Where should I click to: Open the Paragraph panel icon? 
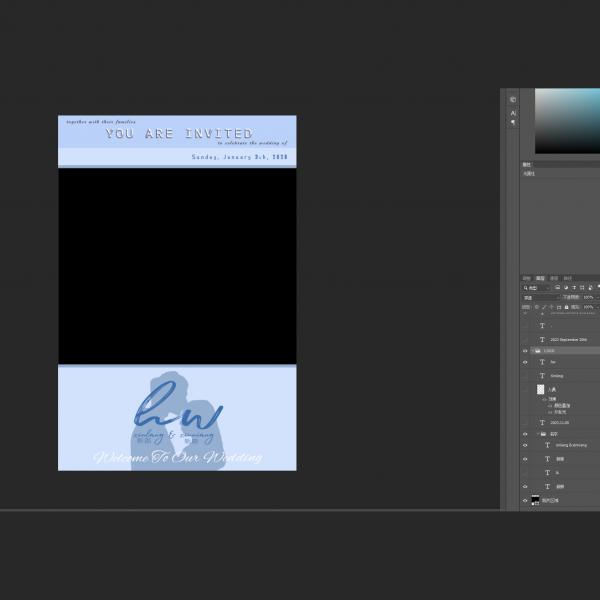click(513, 123)
